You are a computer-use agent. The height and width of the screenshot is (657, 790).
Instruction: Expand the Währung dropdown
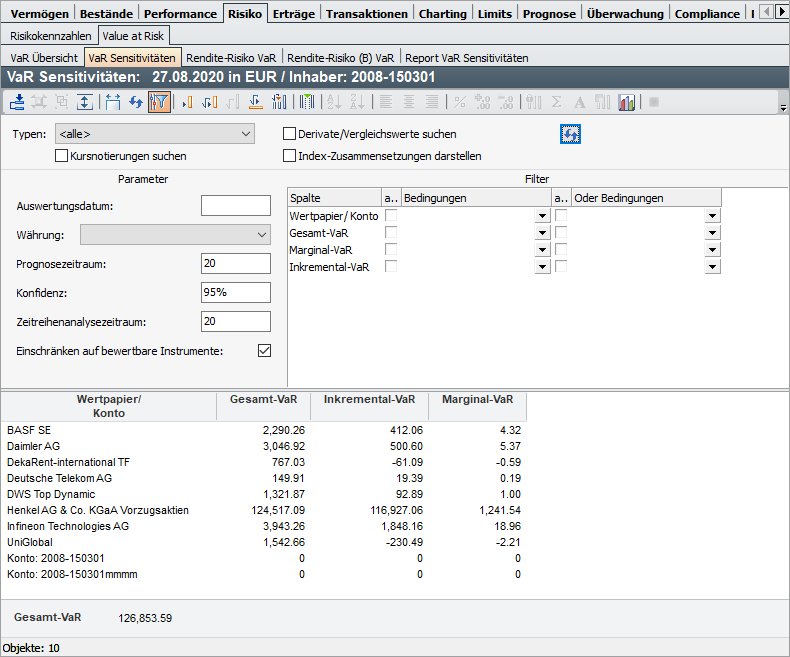pyautogui.click(x=175, y=235)
